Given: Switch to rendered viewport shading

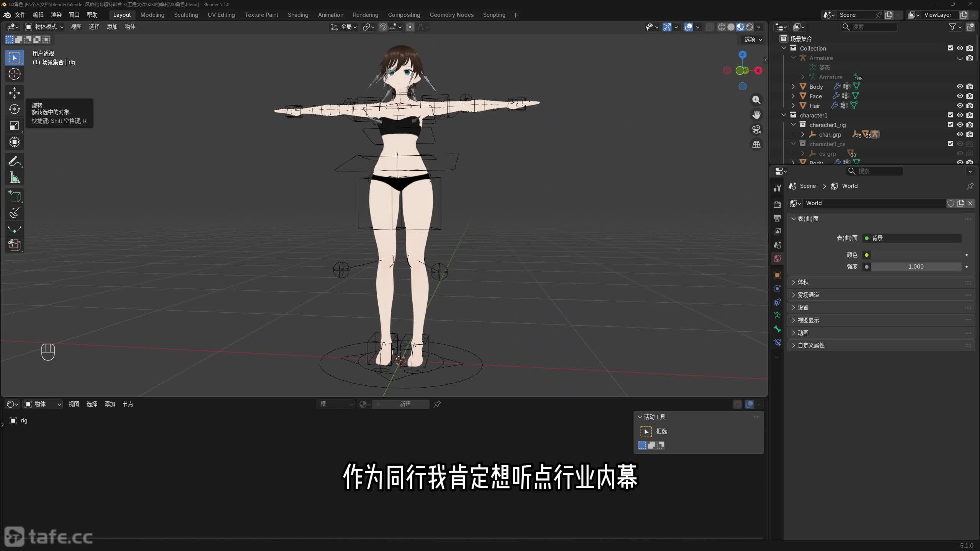Looking at the screenshot, I should (749, 27).
